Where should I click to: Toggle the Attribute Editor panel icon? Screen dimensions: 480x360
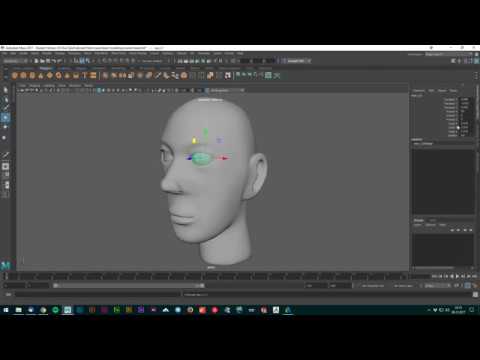tap(466, 61)
